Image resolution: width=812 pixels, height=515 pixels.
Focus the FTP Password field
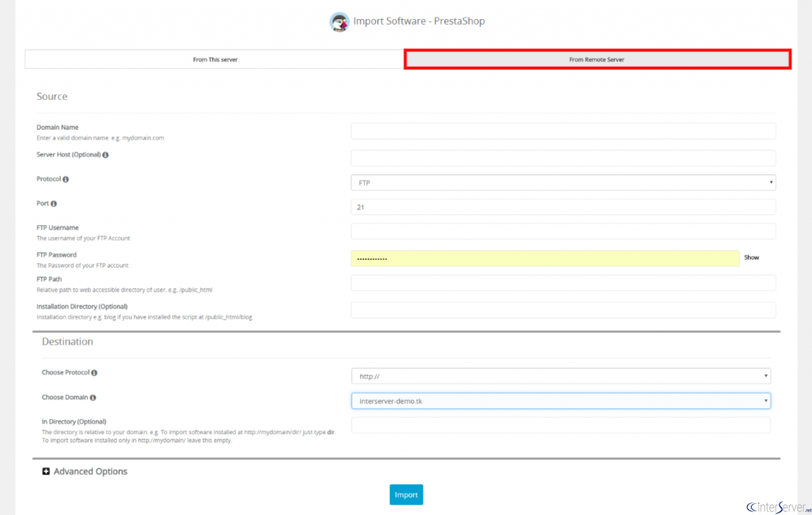(546, 258)
